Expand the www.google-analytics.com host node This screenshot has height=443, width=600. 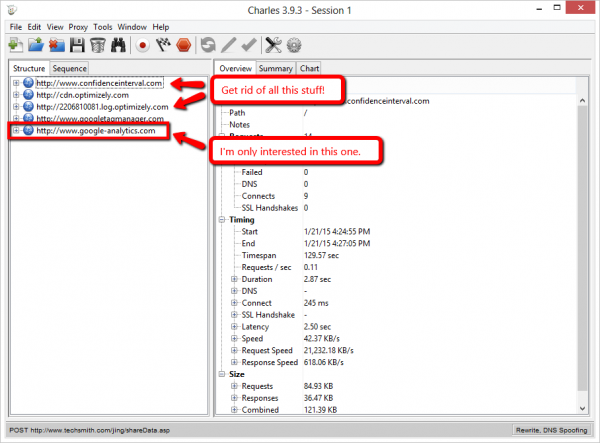coord(16,130)
